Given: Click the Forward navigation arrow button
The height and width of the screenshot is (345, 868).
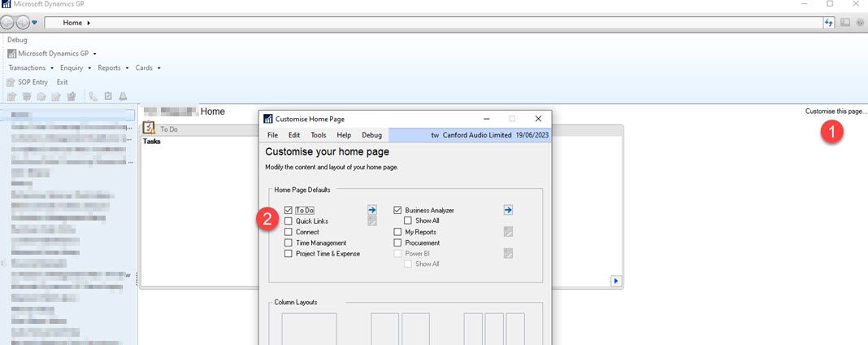Looking at the screenshot, I should [22, 23].
